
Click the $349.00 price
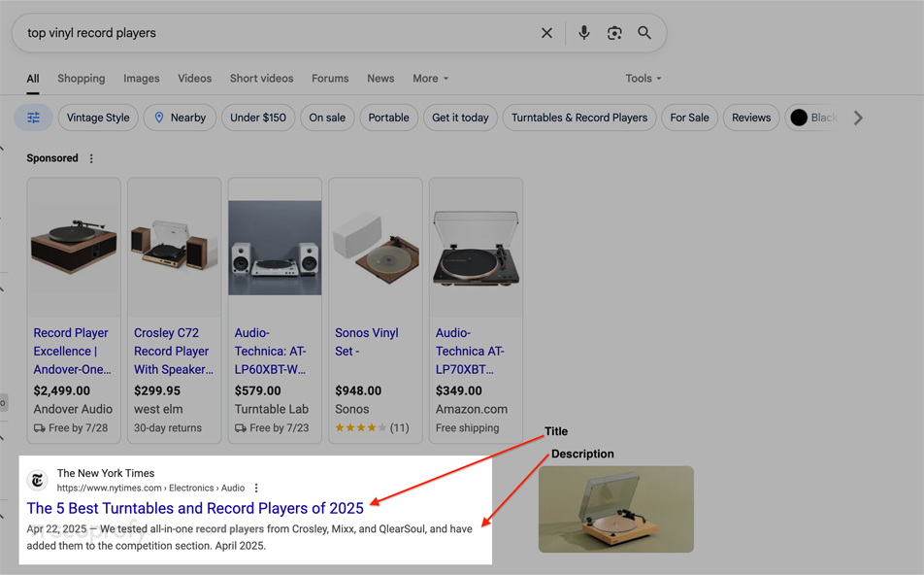click(x=459, y=391)
